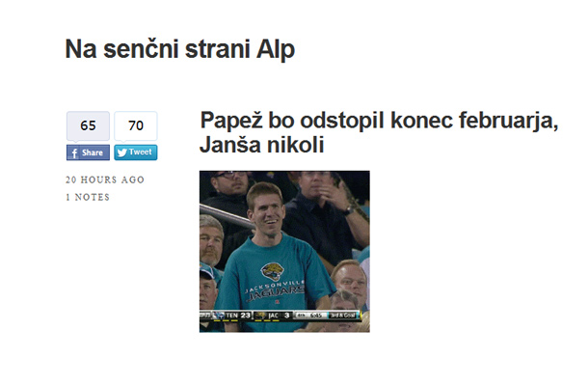Click the Facebook 'f' logo icon
This screenshot has height=386, width=588.
click(x=74, y=152)
